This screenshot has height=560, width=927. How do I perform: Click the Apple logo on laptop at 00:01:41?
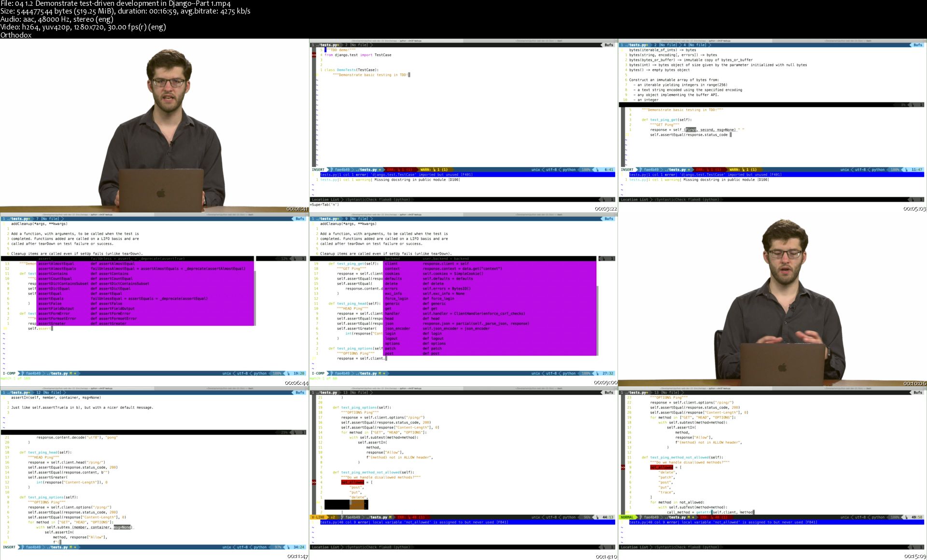click(x=161, y=193)
